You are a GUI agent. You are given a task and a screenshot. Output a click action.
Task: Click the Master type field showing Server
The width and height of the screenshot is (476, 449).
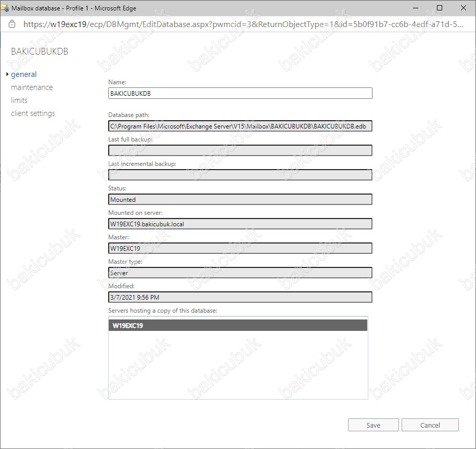point(240,273)
